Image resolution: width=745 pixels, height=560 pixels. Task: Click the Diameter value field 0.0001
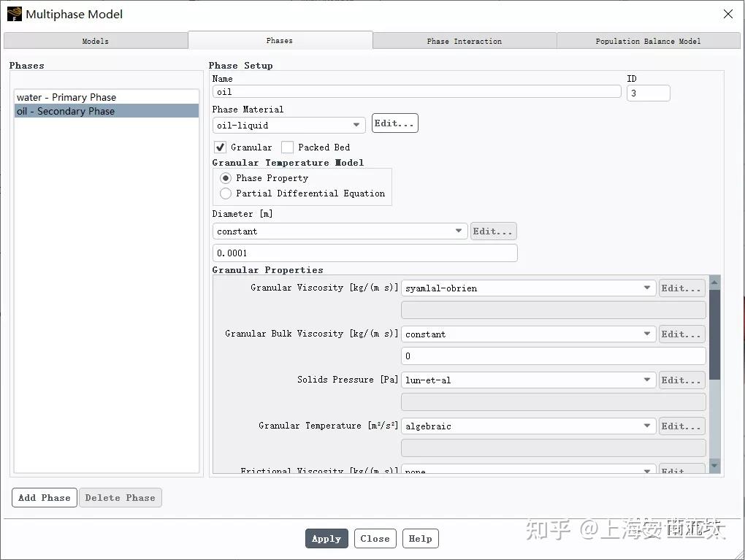pos(365,253)
